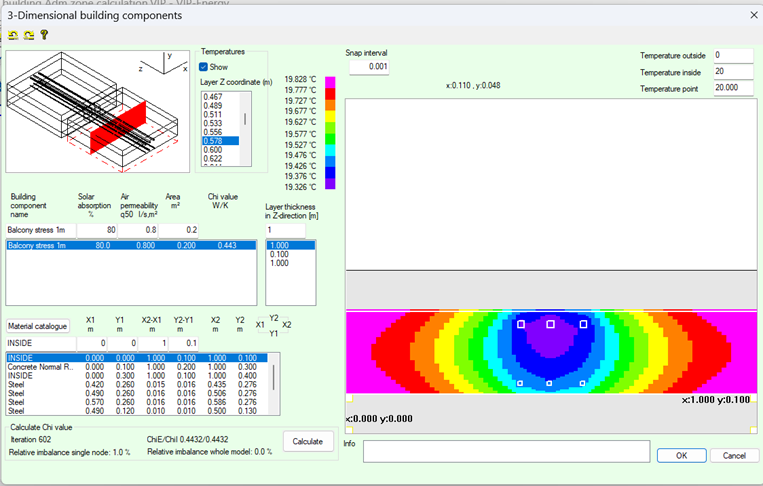The image size is (763, 486).
Task: Uncheck the Show temperatures checkbox
Action: [204, 67]
